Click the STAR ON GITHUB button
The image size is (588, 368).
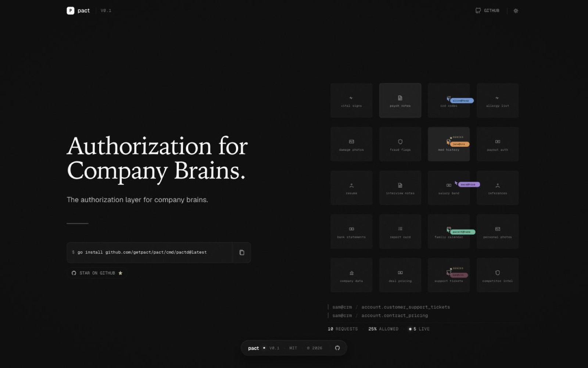(97, 273)
